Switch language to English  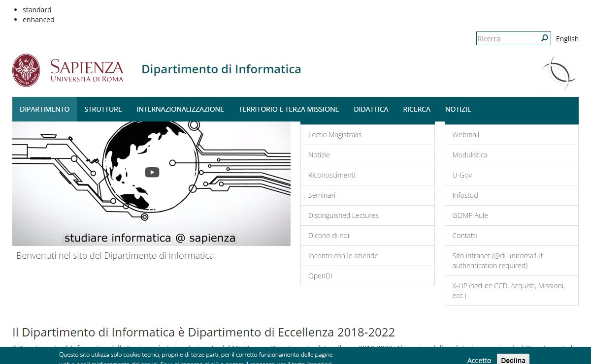567,39
